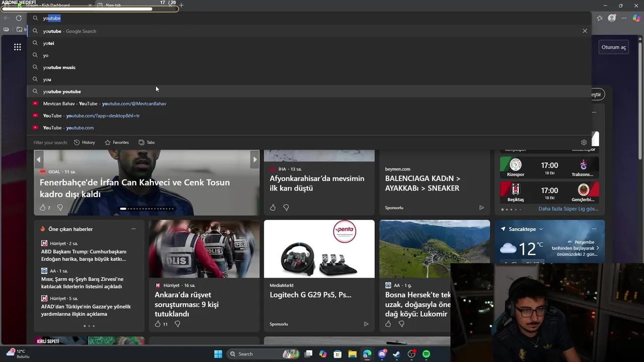This screenshot has width=644, height=362.
Task: Select the 'youtube youtube' suggestion
Action: (309, 92)
